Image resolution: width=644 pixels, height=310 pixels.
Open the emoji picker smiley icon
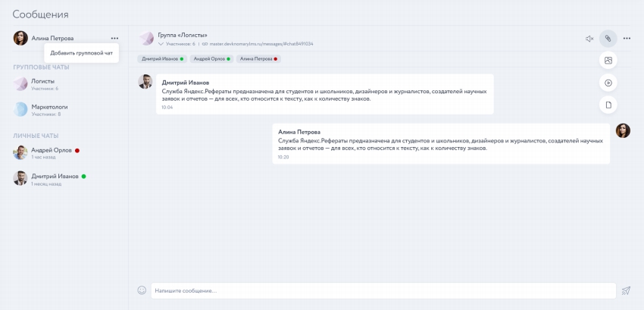click(141, 290)
